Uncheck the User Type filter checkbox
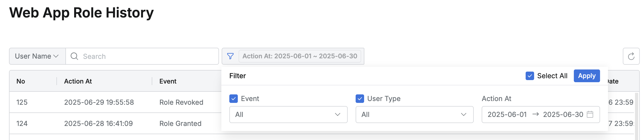 (x=360, y=99)
